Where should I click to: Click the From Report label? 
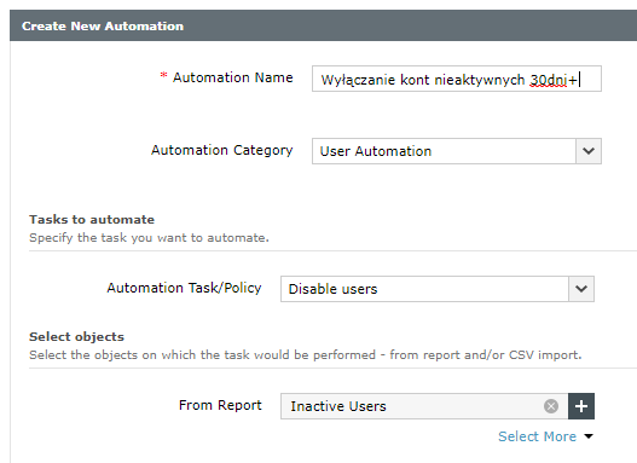point(220,405)
